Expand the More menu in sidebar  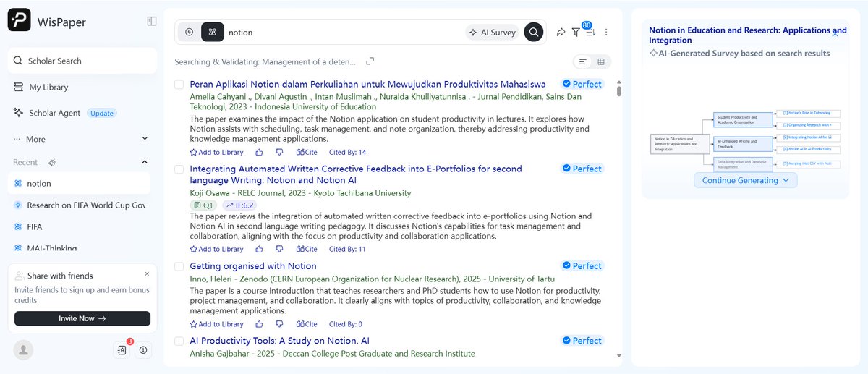point(82,139)
